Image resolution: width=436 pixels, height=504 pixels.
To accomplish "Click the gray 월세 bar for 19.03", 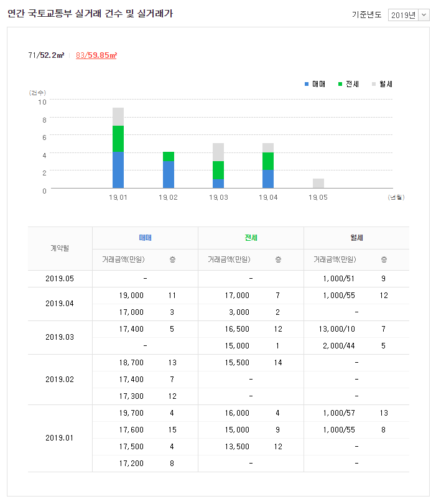I will pos(218,152).
